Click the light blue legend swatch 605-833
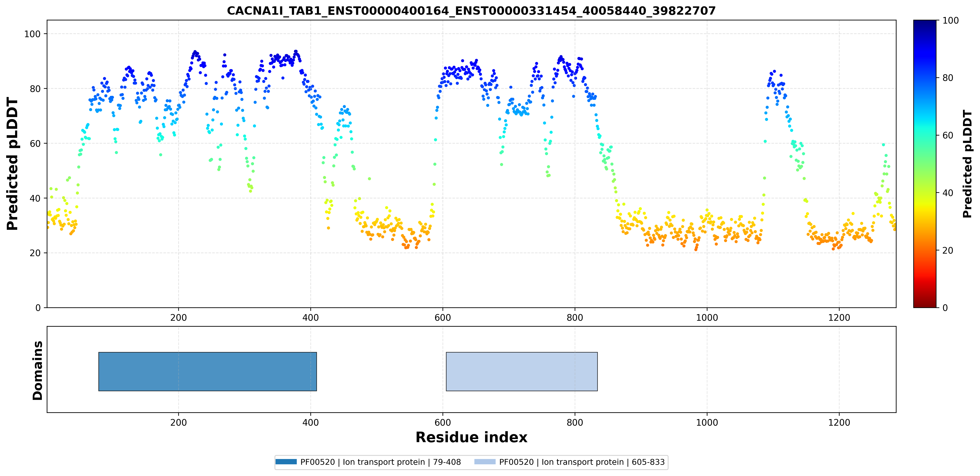The width and height of the screenshot is (980, 476). tap(485, 462)
